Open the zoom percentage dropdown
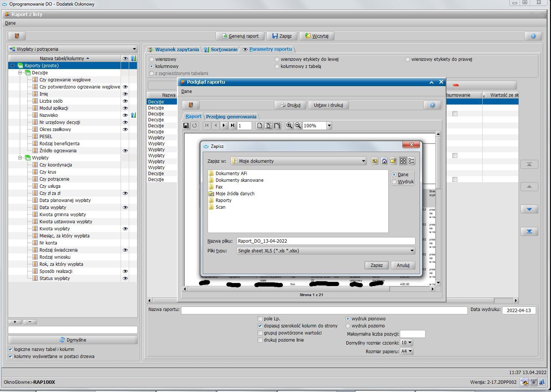Image resolution: width=551 pixels, height=392 pixels. coord(329,125)
